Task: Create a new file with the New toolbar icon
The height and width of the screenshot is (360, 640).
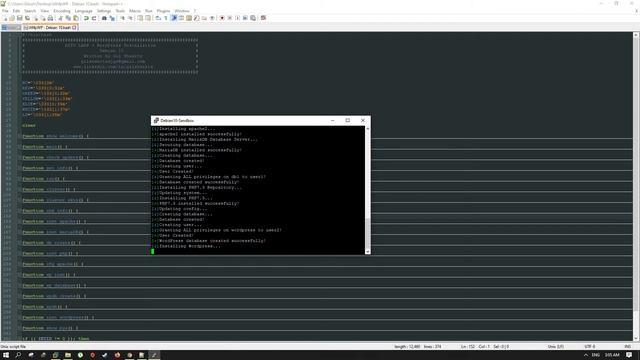Action: pos(5,18)
